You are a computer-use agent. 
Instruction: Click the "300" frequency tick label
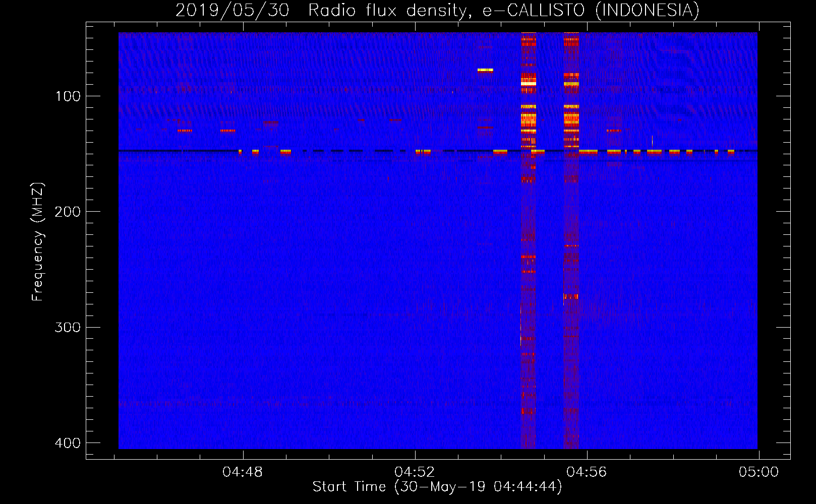point(68,328)
